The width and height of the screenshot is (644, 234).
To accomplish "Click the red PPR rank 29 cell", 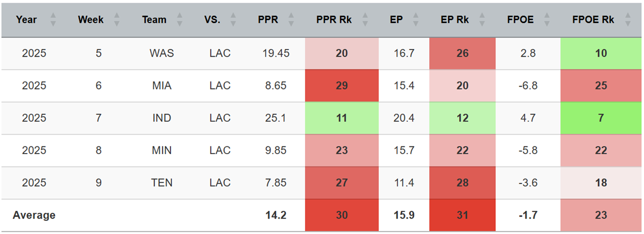I will coord(342,86).
